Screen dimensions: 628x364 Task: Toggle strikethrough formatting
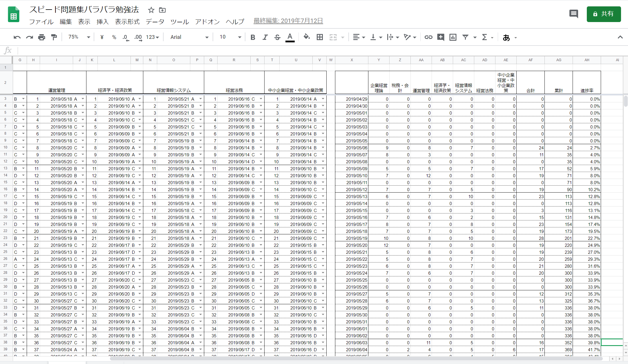click(x=277, y=37)
